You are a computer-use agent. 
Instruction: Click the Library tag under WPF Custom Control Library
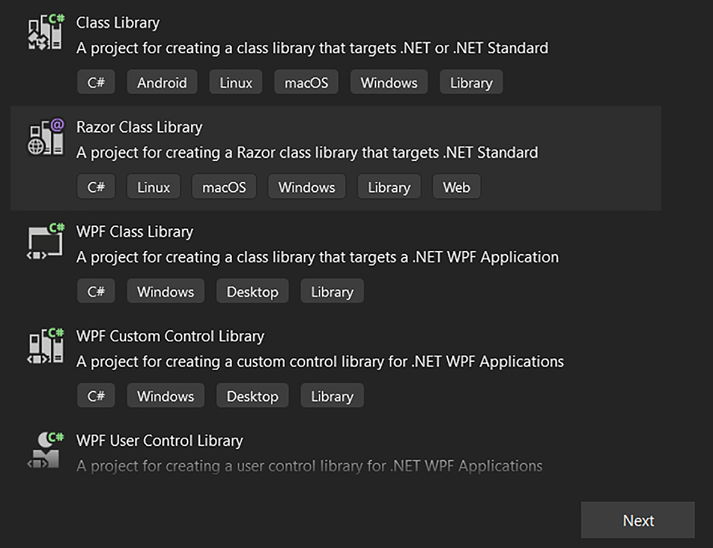pyautogui.click(x=332, y=396)
